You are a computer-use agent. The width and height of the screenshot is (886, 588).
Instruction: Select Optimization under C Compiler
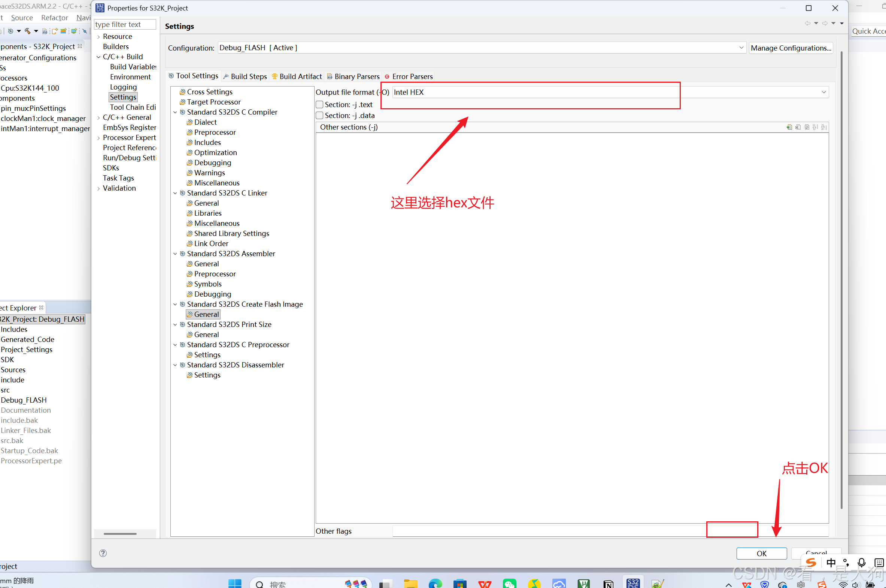tap(215, 153)
